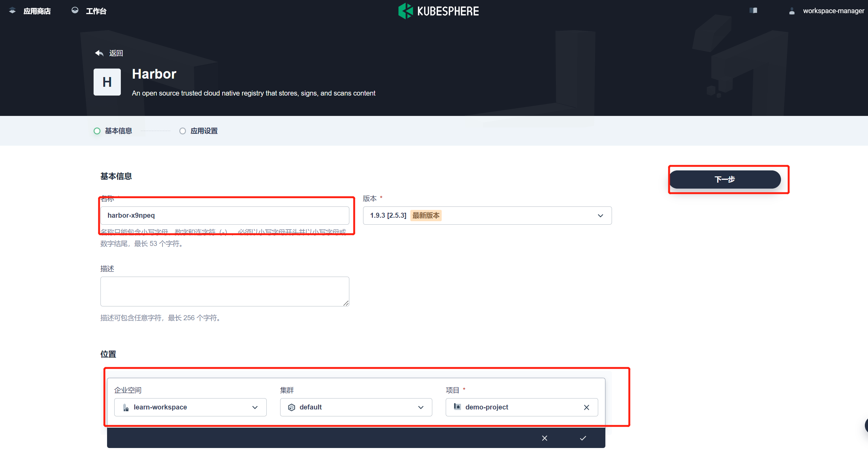Confirm location with the checkmark icon

click(x=583, y=438)
